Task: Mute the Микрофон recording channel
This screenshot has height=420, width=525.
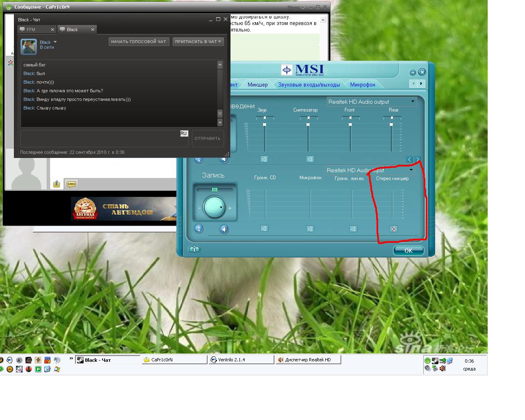Action: pyautogui.click(x=310, y=229)
